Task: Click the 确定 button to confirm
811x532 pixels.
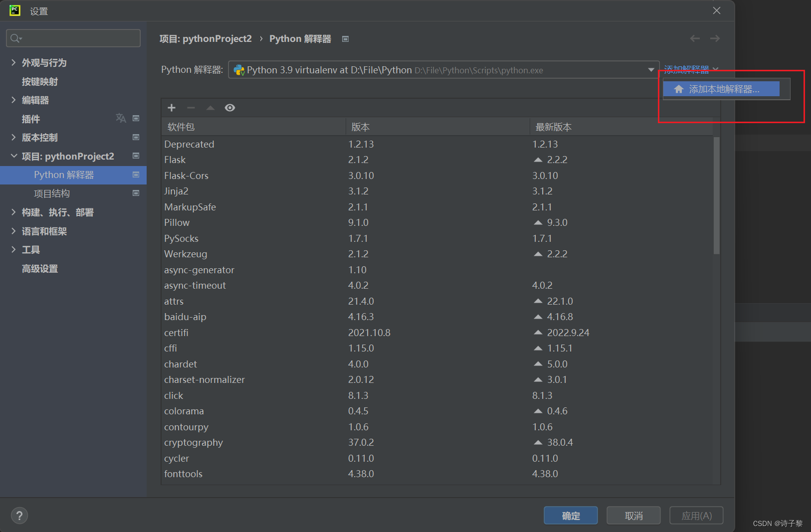Action: (571, 515)
